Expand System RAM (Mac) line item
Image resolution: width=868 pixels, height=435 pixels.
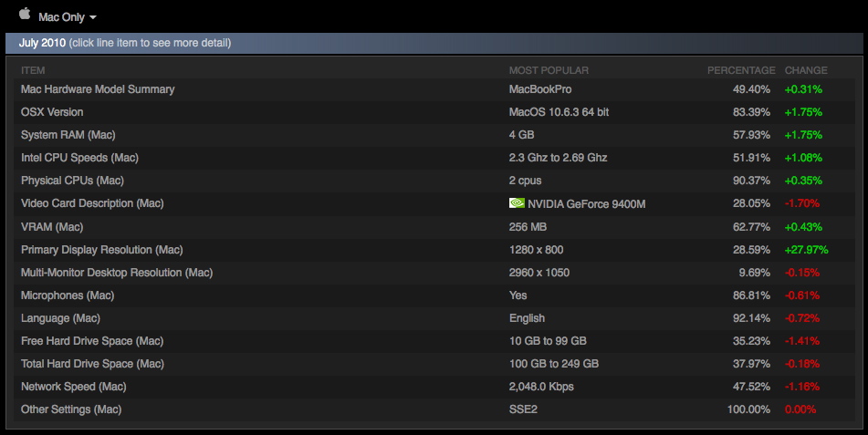(434, 134)
